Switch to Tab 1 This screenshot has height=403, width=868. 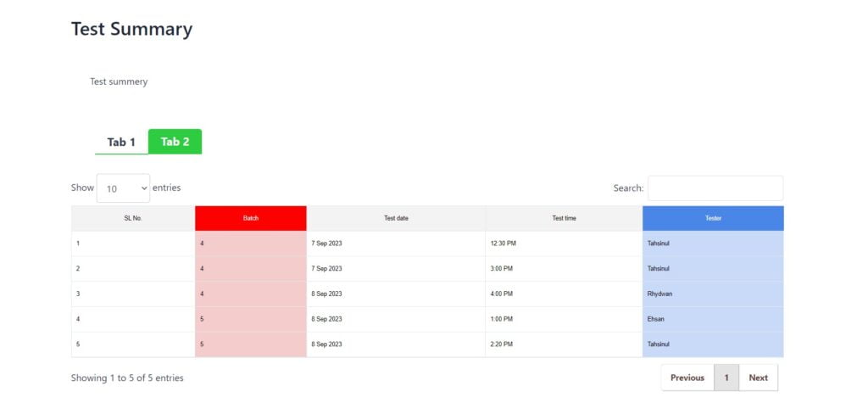pyautogui.click(x=121, y=142)
